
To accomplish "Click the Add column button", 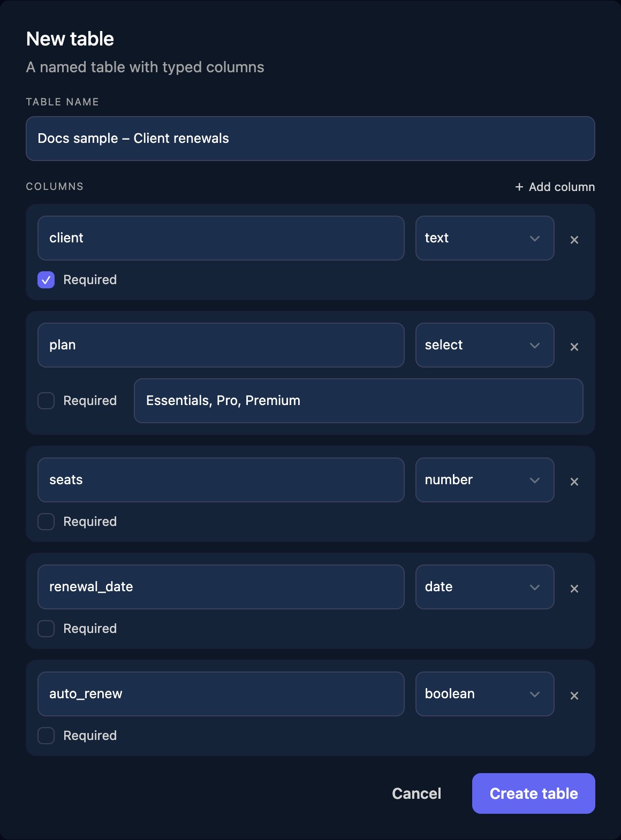I will pos(555,187).
